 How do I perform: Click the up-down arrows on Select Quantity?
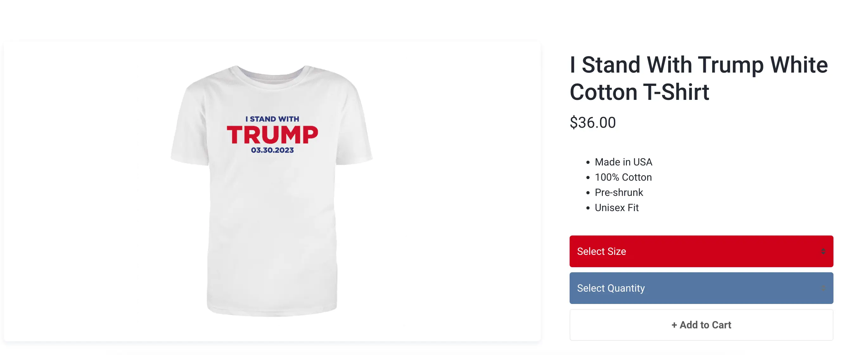coord(823,288)
